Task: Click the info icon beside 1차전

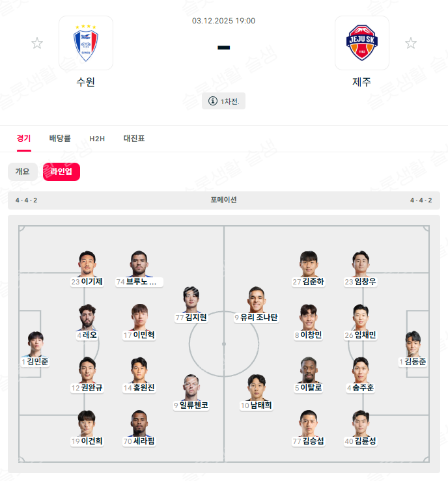Action: coord(213,101)
